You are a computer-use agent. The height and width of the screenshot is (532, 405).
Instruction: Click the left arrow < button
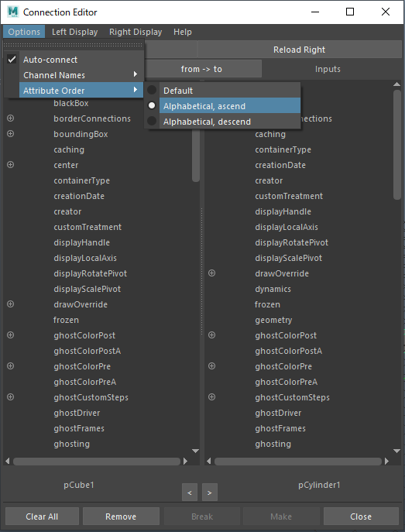(x=190, y=493)
